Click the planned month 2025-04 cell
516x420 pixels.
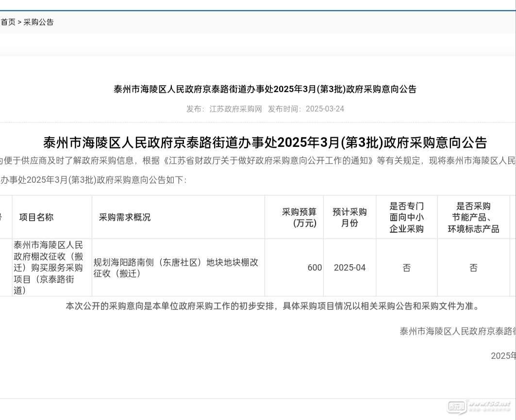coord(350,268)
